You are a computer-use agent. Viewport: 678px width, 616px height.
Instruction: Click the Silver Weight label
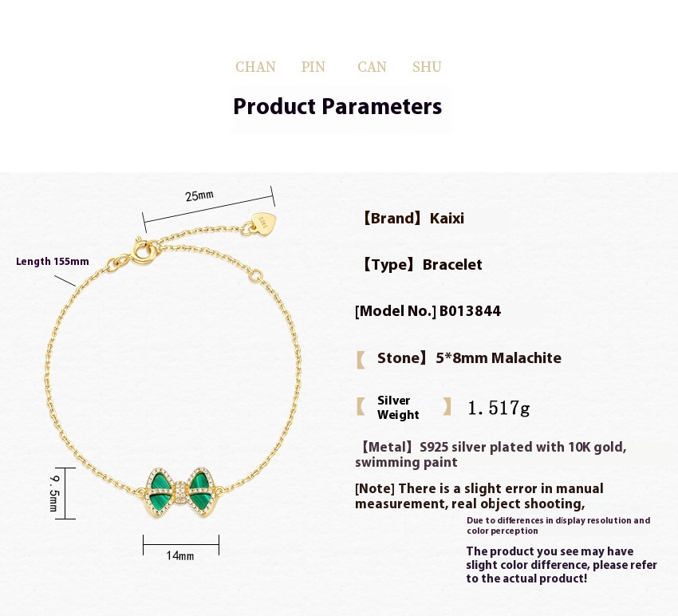coord(398,408)
